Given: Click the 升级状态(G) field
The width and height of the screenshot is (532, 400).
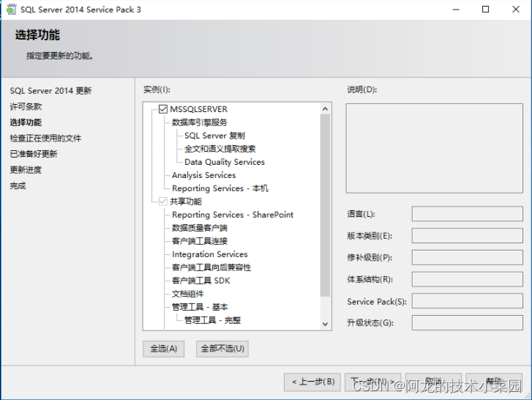Looking at the screenshot, I should (x=467, y=322).
